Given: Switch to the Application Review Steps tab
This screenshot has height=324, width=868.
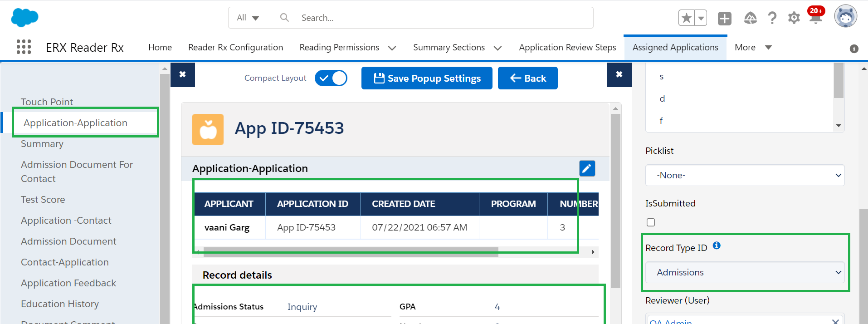Looking at the screenshot, I should click(x=567, y=47).
